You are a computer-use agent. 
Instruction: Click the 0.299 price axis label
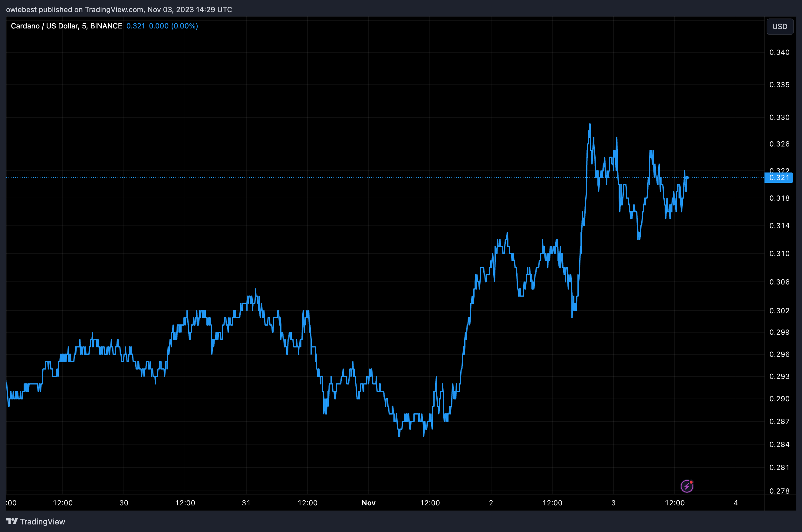[x=779, y=332]
